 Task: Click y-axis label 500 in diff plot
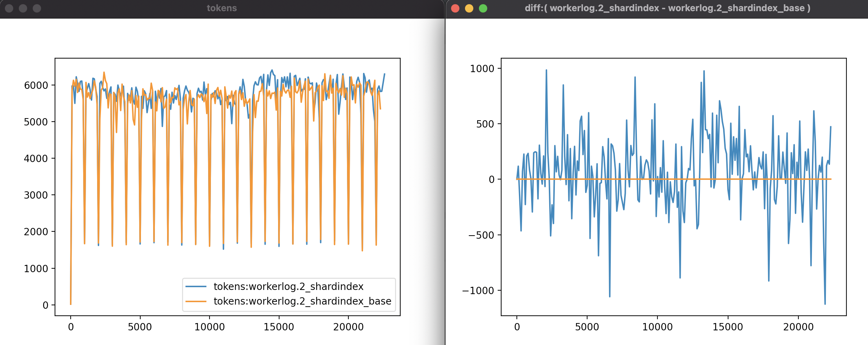click(485, 124)
